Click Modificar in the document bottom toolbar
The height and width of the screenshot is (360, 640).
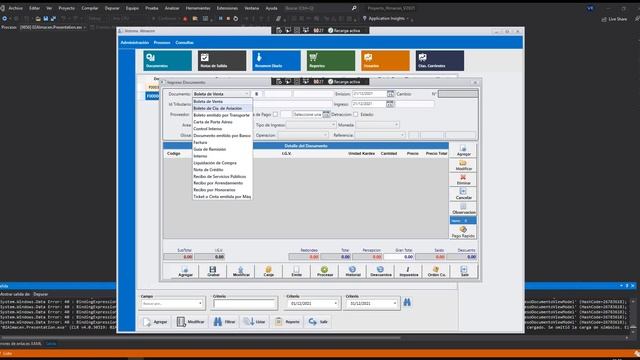tap(241, 271)
